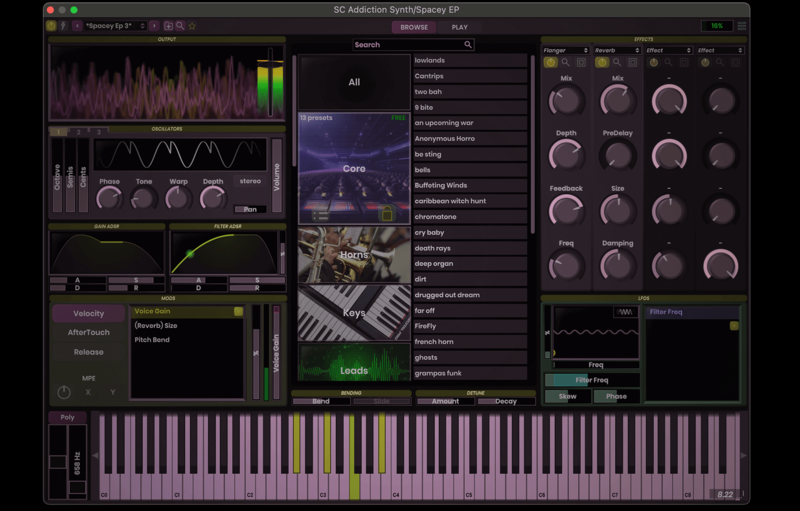This screenshot has width=800, height=511.
Task: Open the Leads preset pack
Action: click(x=354, y=362)
